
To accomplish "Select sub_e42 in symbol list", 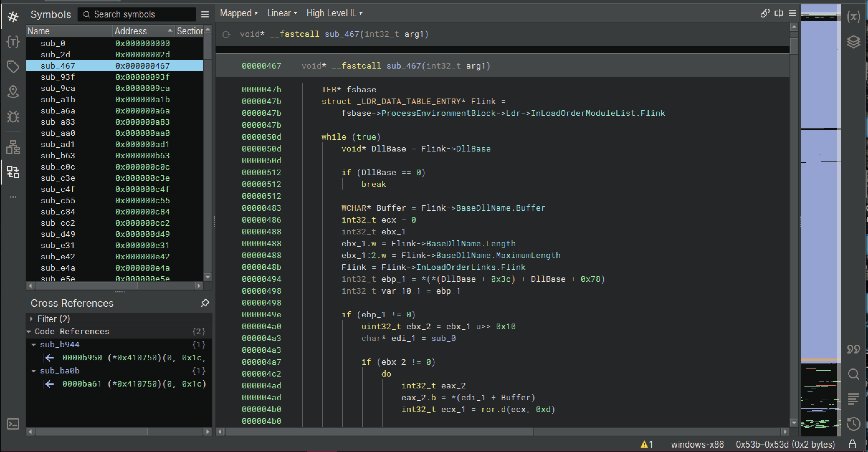I will (115, 257).
